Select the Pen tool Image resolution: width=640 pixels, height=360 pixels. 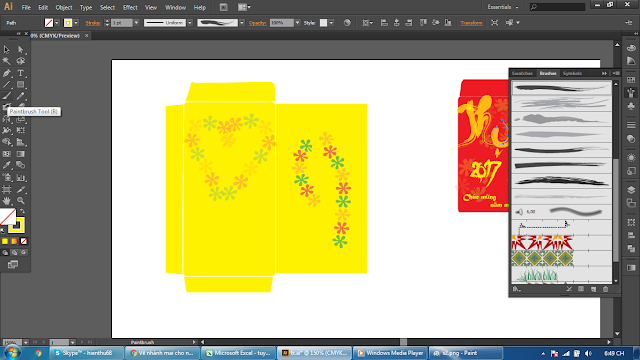7,73
